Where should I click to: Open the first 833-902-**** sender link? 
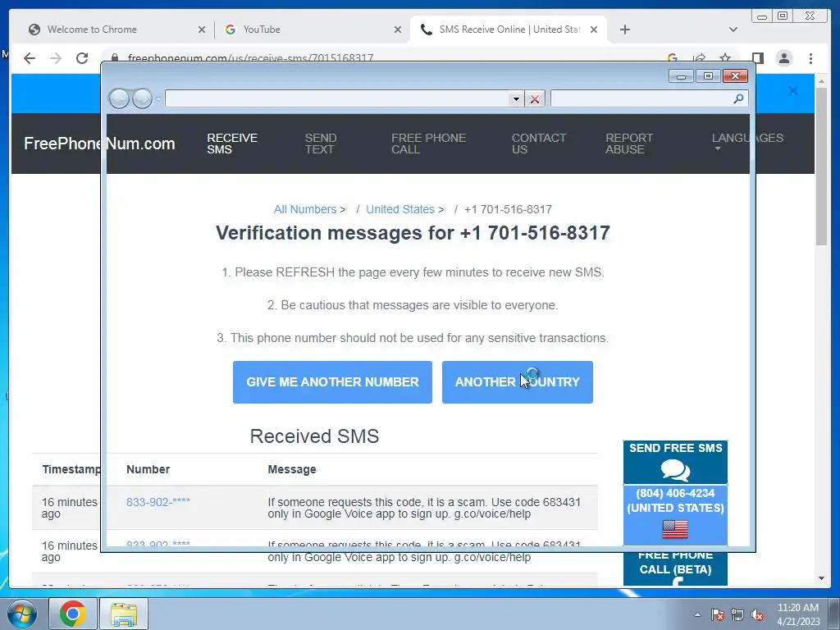[x=158, y=502]
